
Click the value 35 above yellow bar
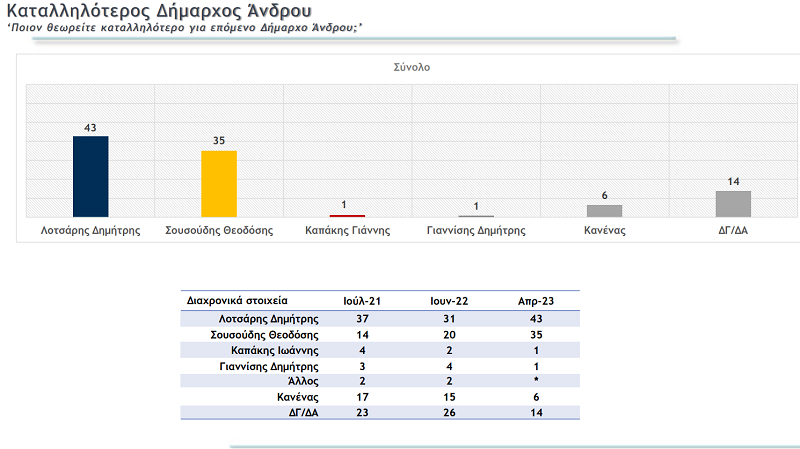coord(219,142)
